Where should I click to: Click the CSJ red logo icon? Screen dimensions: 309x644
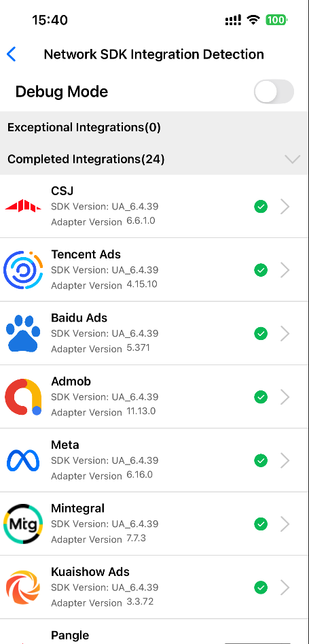coord(23,206)
